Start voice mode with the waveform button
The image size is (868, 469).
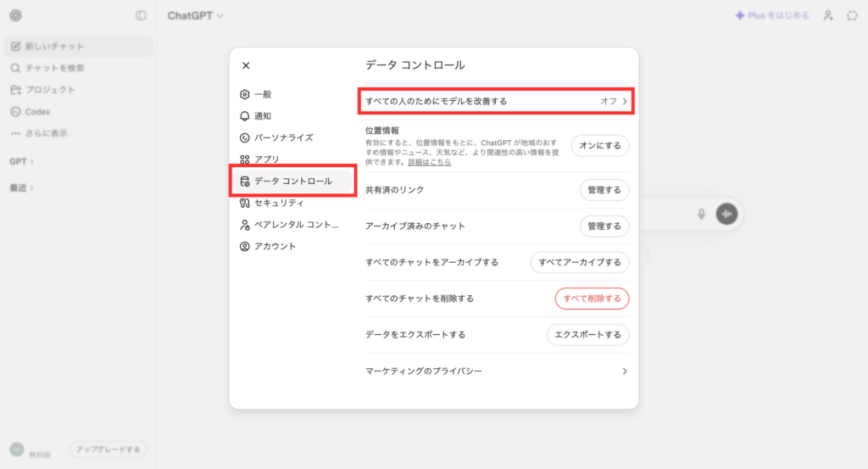pyautogui.click(x=726, y=214)
